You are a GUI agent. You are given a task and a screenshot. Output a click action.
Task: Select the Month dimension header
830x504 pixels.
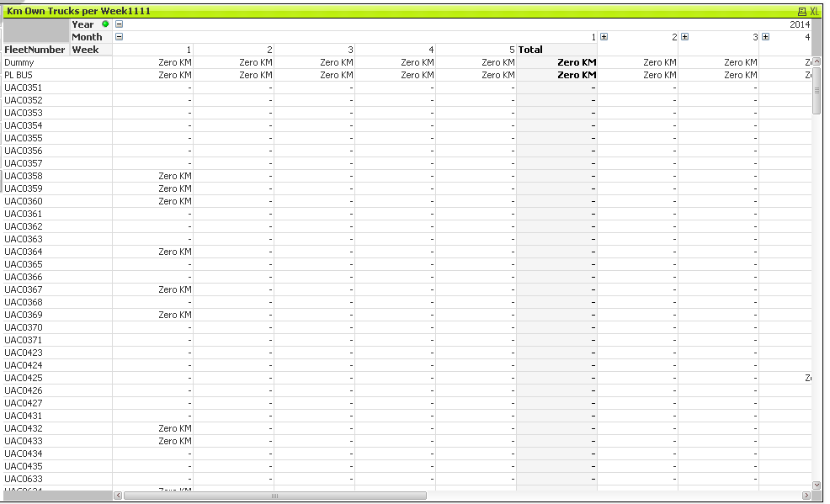click(x=87, y=37)
